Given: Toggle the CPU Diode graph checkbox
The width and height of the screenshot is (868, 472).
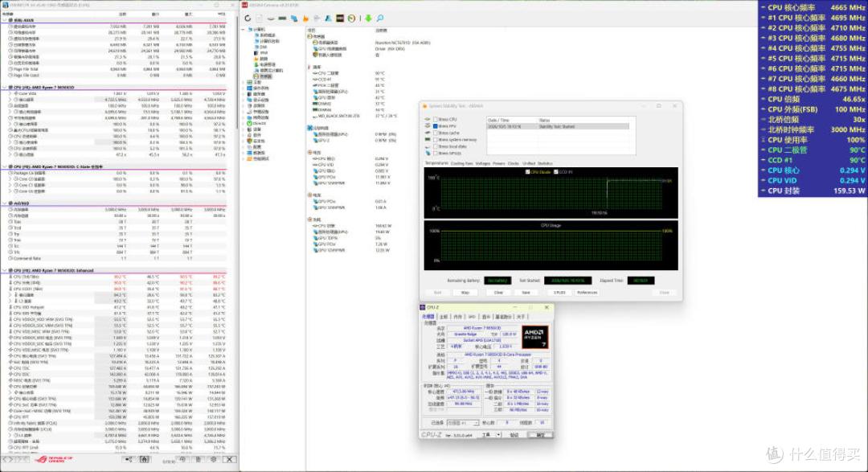Looking at the screenshot, I should (527, 172).
